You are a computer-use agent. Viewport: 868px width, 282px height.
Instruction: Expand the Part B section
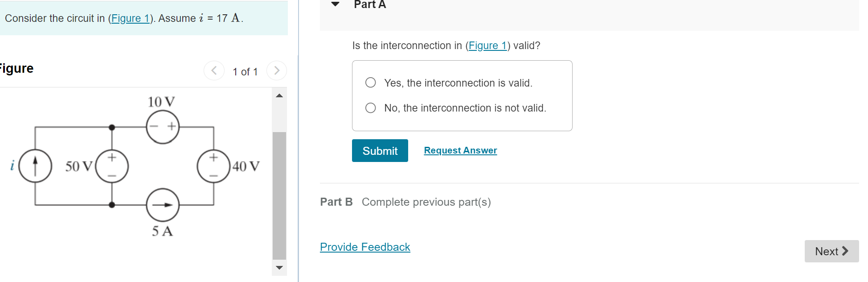[337, 202]
